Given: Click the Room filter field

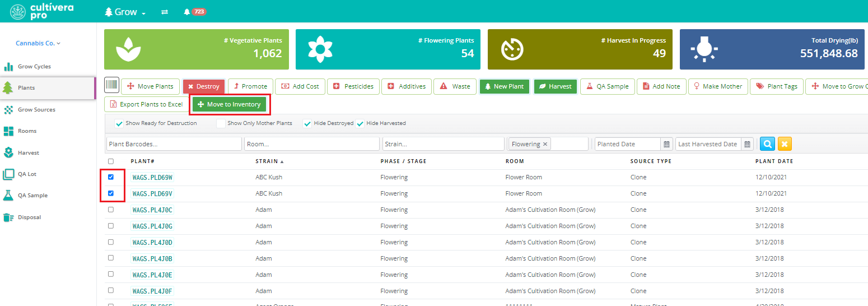Looking at the screenshot, I should coord(312,144).
